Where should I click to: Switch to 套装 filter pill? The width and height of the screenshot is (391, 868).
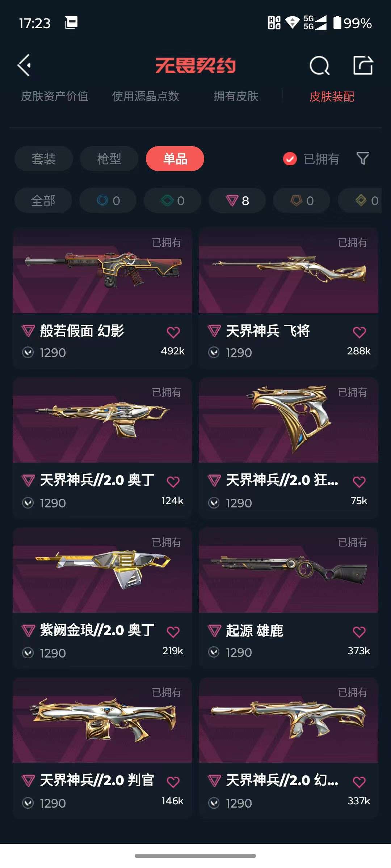click(x=44, y=159)
